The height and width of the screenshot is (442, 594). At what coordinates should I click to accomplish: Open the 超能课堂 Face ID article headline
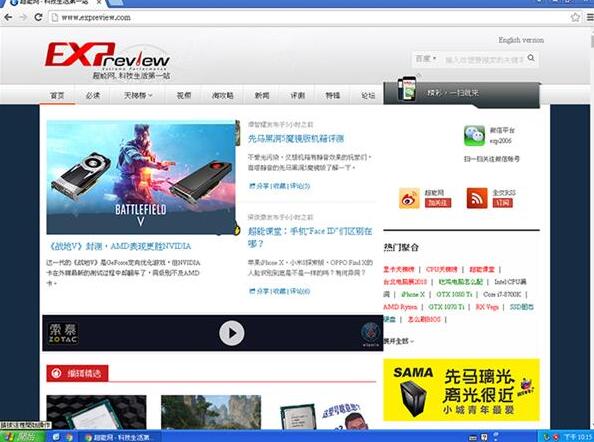310,237
